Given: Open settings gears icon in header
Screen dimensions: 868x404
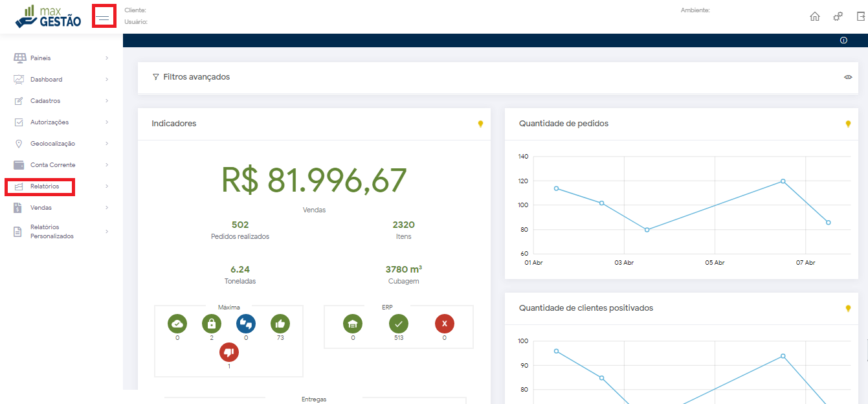Looking at the screenshot, I should tap(838, 17).
